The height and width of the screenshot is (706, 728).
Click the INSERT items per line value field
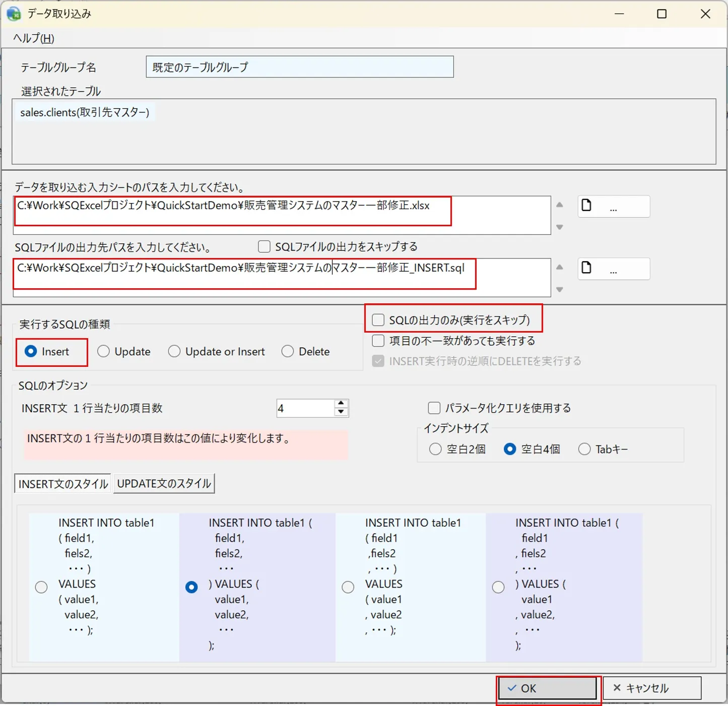(305, 408)
